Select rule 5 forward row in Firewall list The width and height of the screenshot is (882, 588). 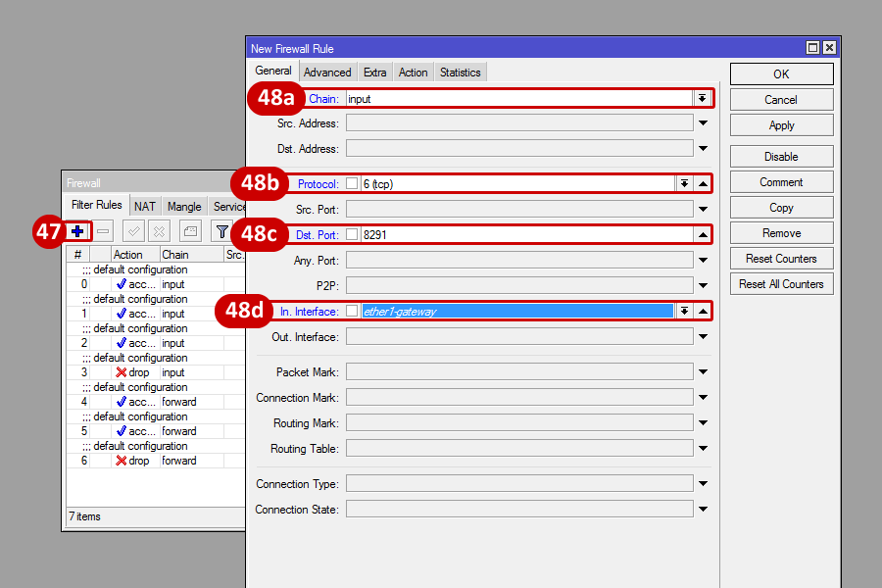(x=156, y=431)
